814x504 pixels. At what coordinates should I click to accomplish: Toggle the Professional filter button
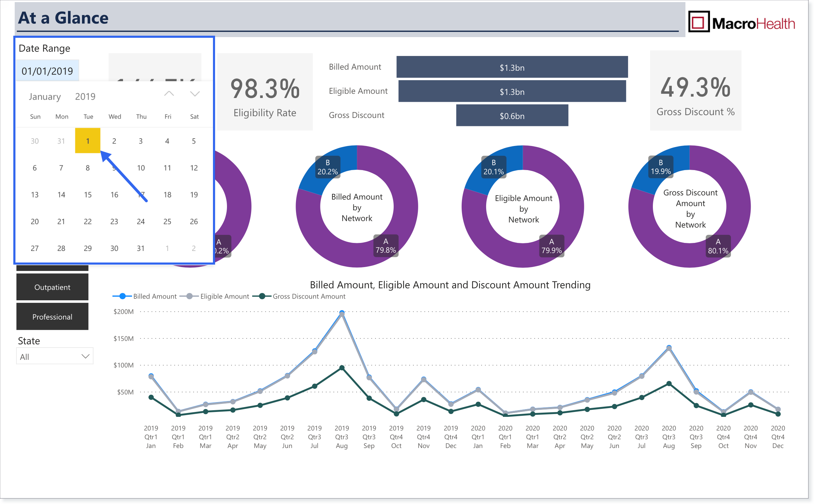52,317
